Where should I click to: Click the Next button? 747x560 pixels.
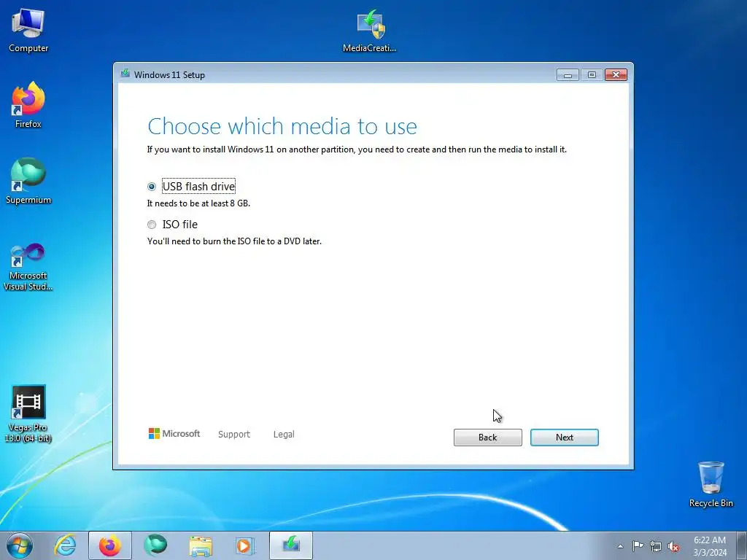pos(564,437)
